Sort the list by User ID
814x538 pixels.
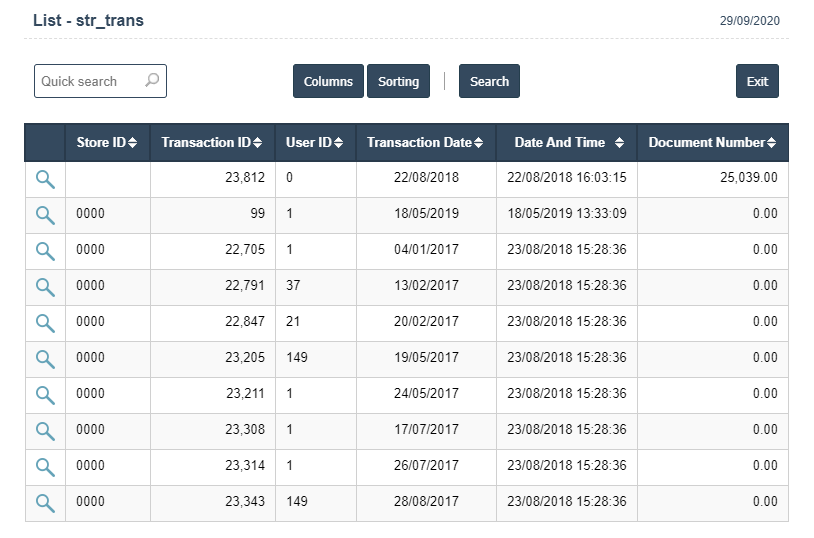[x=315, y=143]
